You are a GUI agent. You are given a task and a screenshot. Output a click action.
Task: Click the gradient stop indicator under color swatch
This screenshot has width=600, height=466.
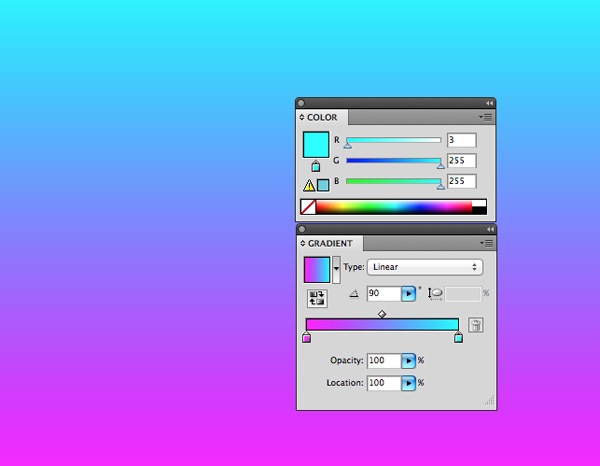click(x=316, y=166)
